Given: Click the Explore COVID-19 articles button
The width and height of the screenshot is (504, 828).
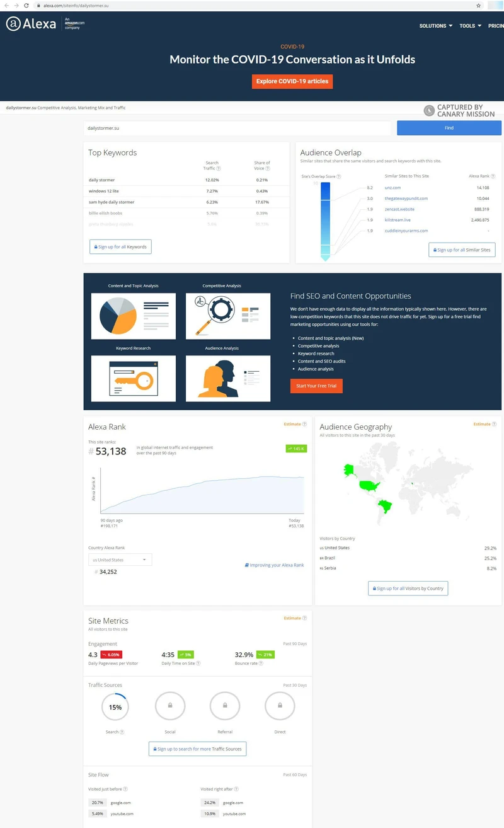Looking at the screenshot, I should pyautogui.click(x=292, y=81).
